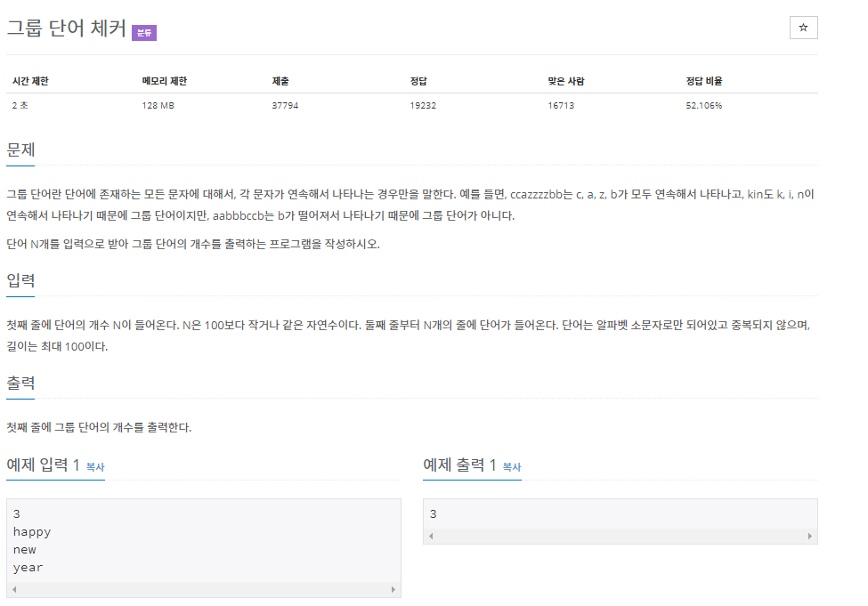Click the 예제 출력 1 heading
The image size is (868, 606).
coord(459,465)
